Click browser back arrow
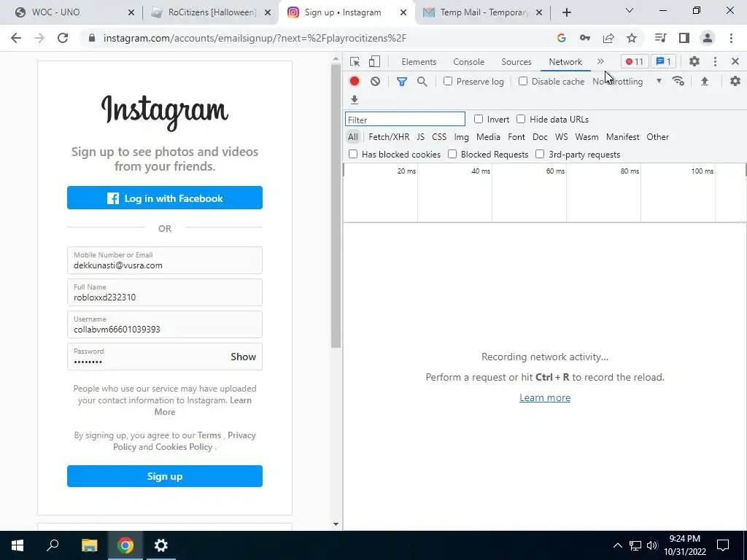This screenshot has width=747, height=560. point(16,38)
